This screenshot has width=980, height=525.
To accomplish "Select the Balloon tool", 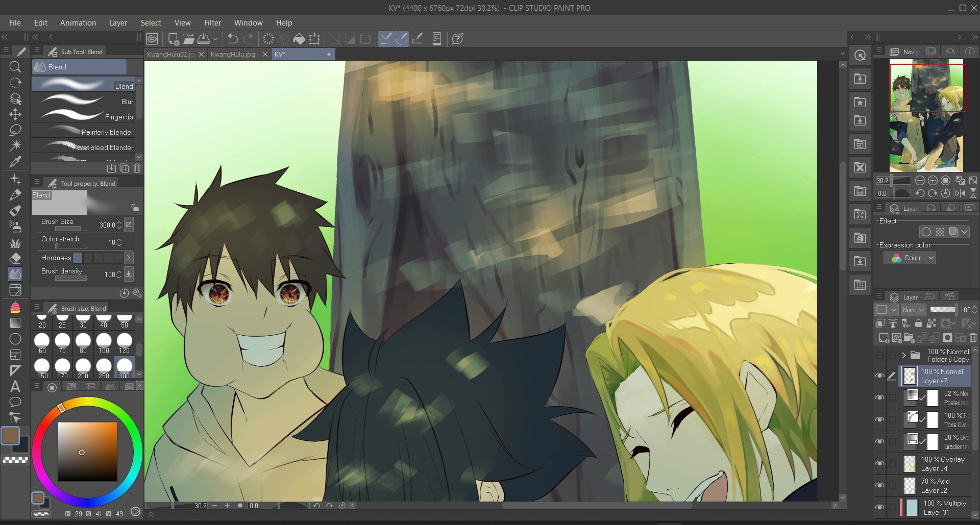I will tap(15, 402).
